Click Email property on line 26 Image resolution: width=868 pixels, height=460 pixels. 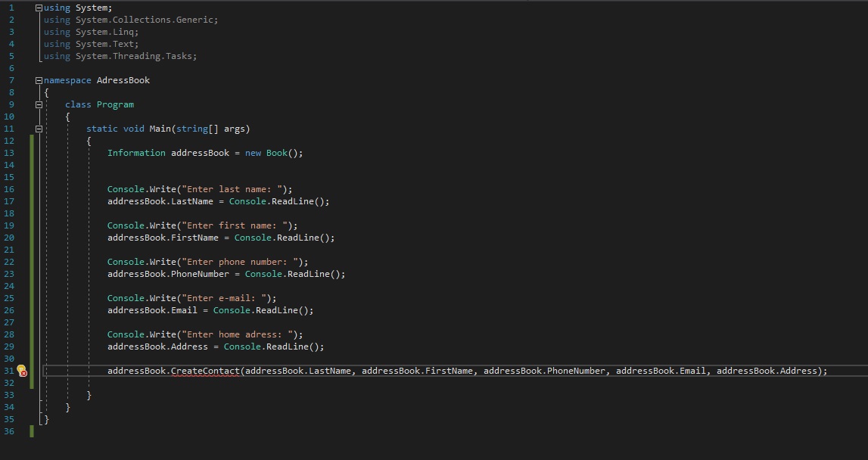184,310
